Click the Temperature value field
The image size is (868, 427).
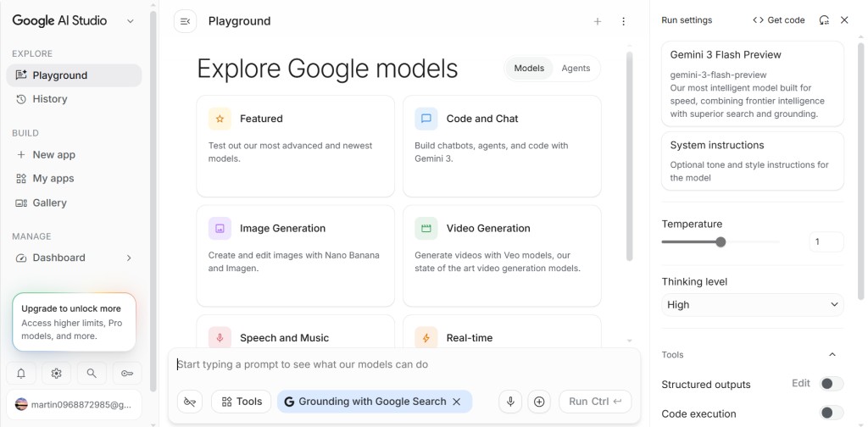tap(826, 241)
